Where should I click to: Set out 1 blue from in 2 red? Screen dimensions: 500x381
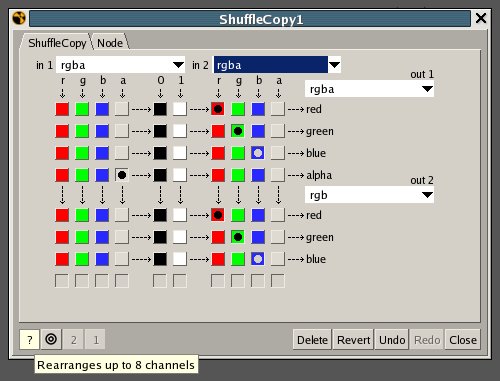[x=218, y=153]
